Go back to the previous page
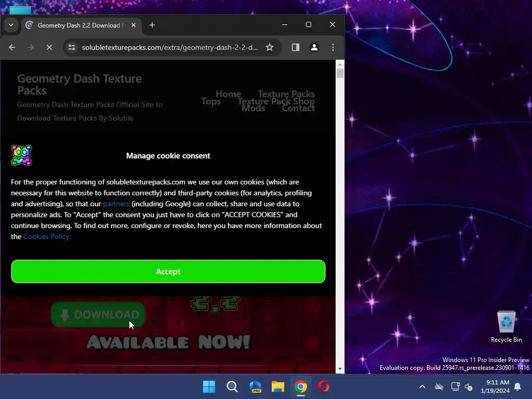This screenshot has height=399, width=532. pos(12,47)
